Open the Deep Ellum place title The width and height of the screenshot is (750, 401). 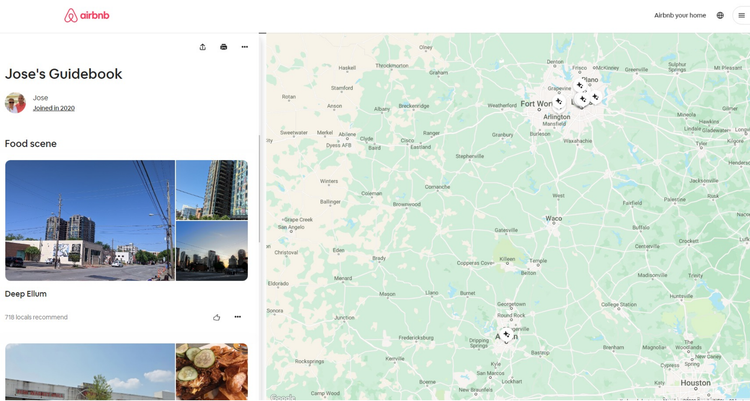[26, 294]
